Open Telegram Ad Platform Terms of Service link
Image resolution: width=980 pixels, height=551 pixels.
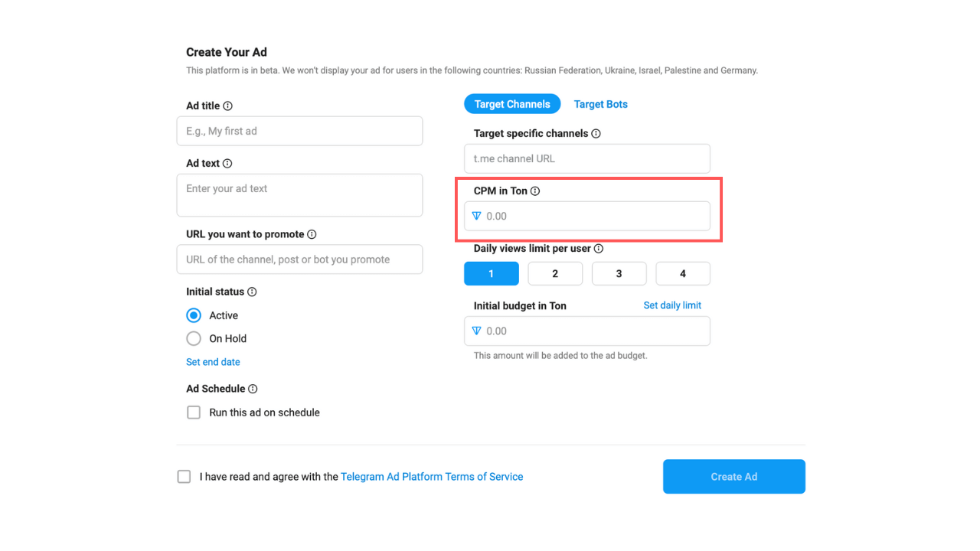[432, 477]
